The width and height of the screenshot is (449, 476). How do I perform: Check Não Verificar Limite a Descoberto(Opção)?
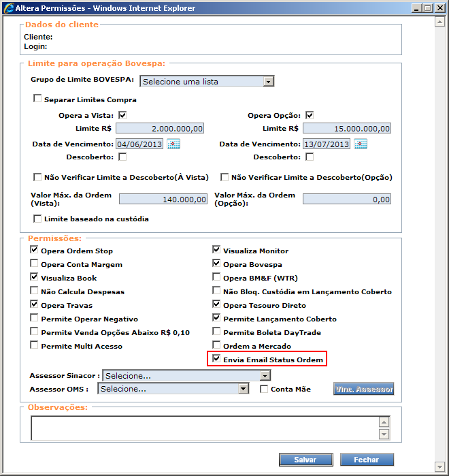pos(224,177)
